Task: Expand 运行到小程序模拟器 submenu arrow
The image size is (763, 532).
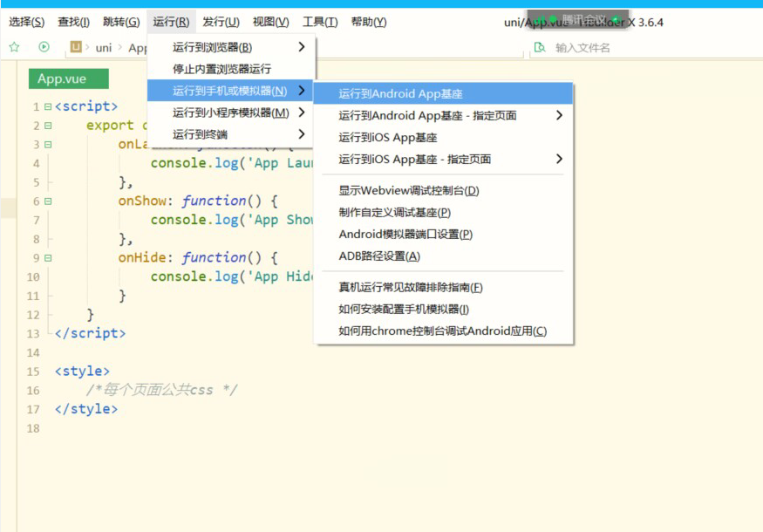Action: (302, 113)
